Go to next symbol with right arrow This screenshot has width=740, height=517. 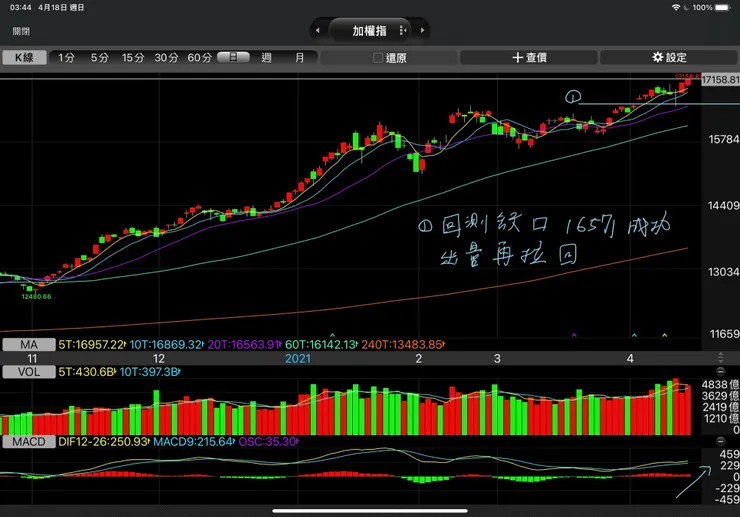(422, 30)
